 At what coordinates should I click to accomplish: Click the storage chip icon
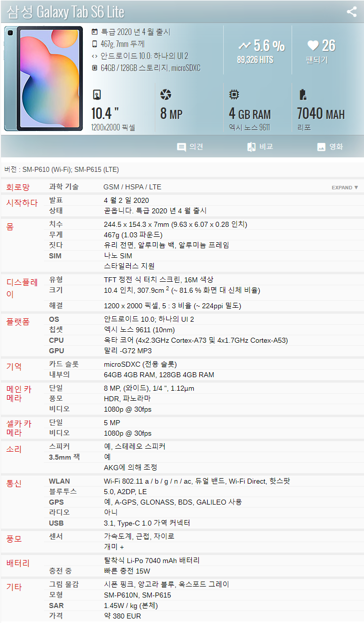(x=95, y=68)
